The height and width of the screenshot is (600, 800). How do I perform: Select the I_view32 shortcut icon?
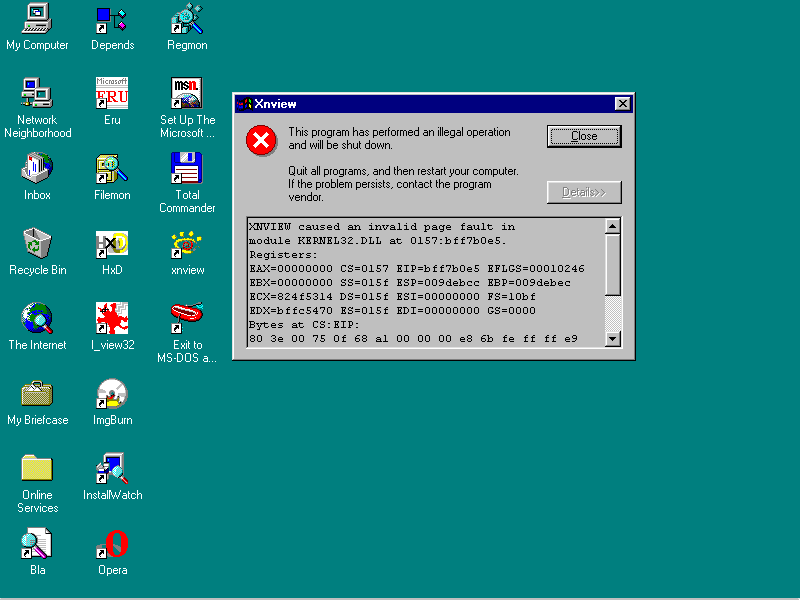pyautogui.click(x=112, y=318)
